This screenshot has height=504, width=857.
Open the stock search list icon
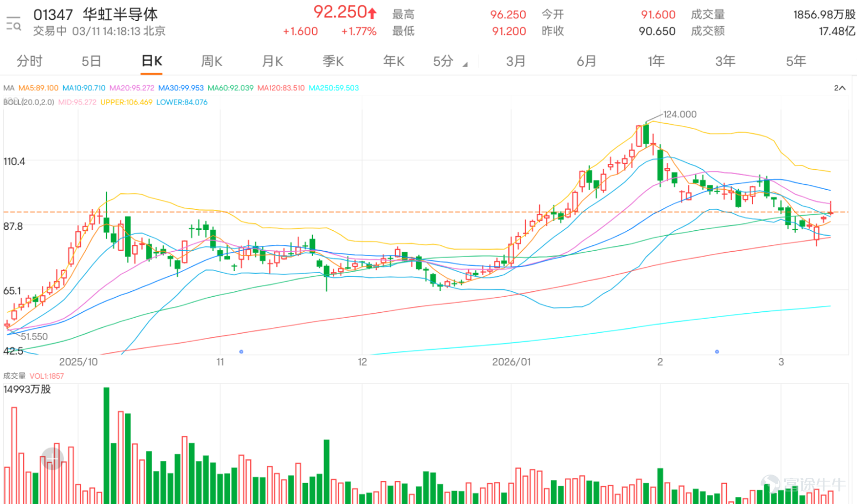13,24
